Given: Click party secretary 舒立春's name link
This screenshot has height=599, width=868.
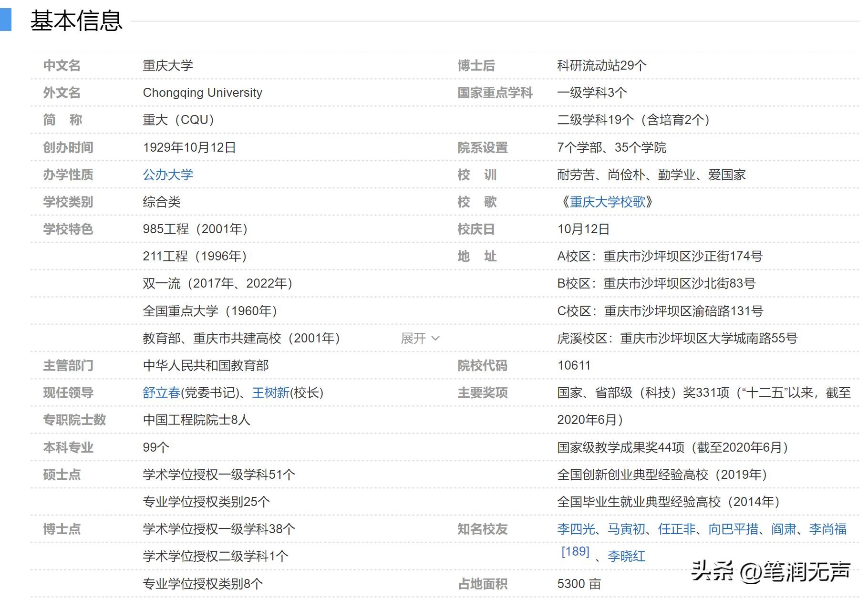Looking at the screenshot, I should click(161, 392).
